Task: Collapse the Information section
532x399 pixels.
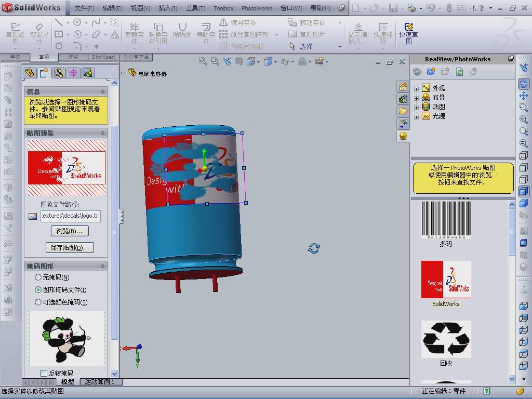Action: [102, 92]
